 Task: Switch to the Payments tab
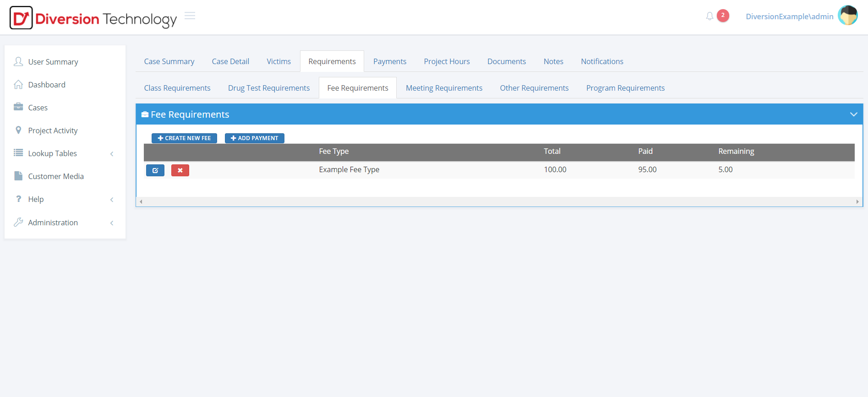coord(389,61)
